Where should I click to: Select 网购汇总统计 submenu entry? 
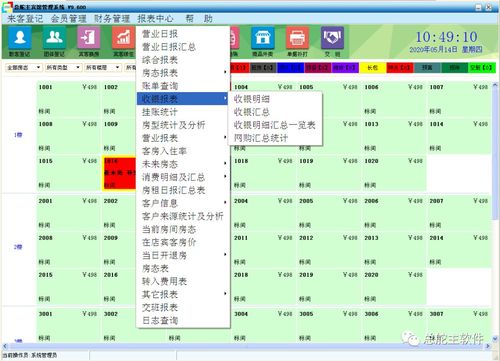click(x=275, y=138)
